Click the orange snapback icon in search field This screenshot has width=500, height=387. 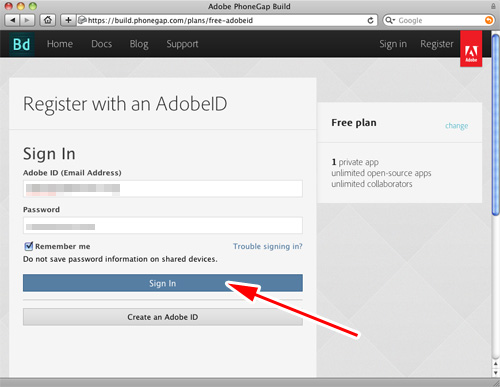(489, 20)
